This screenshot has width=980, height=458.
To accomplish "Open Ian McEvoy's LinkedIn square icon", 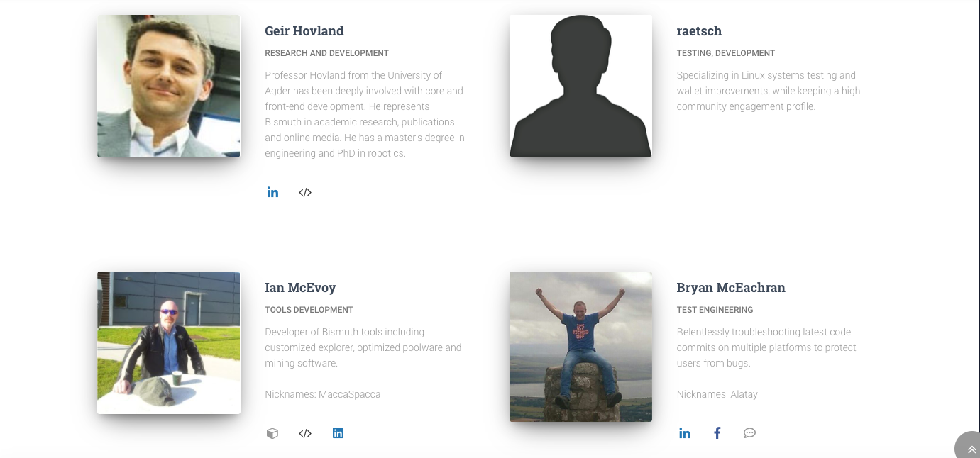I will (338, 432).
